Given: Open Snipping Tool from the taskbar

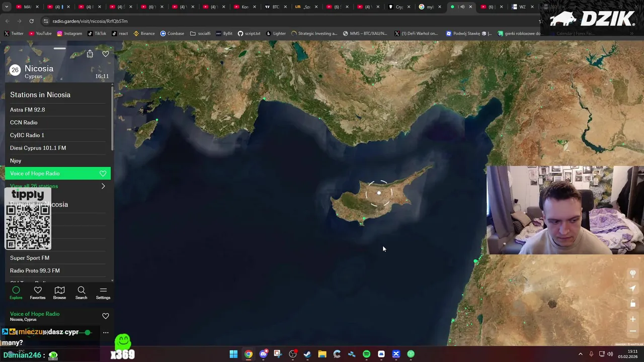Looking at the screenshot, I should click(278, 354).
